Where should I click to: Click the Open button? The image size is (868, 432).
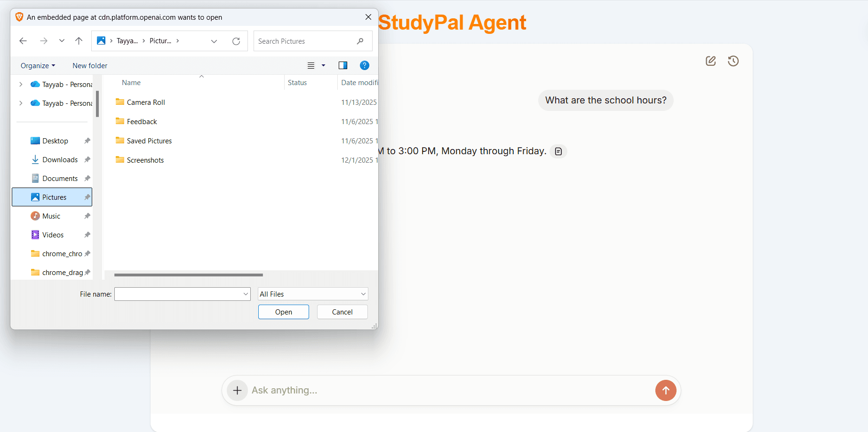coord(284,312)
